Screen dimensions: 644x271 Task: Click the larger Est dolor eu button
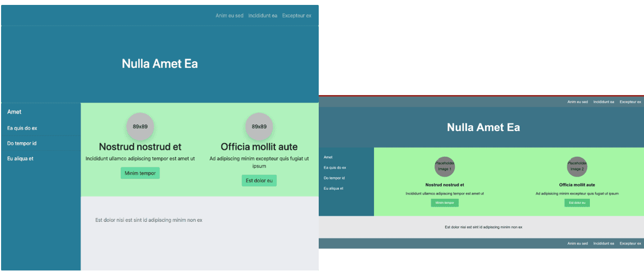[x=259, y=181]
